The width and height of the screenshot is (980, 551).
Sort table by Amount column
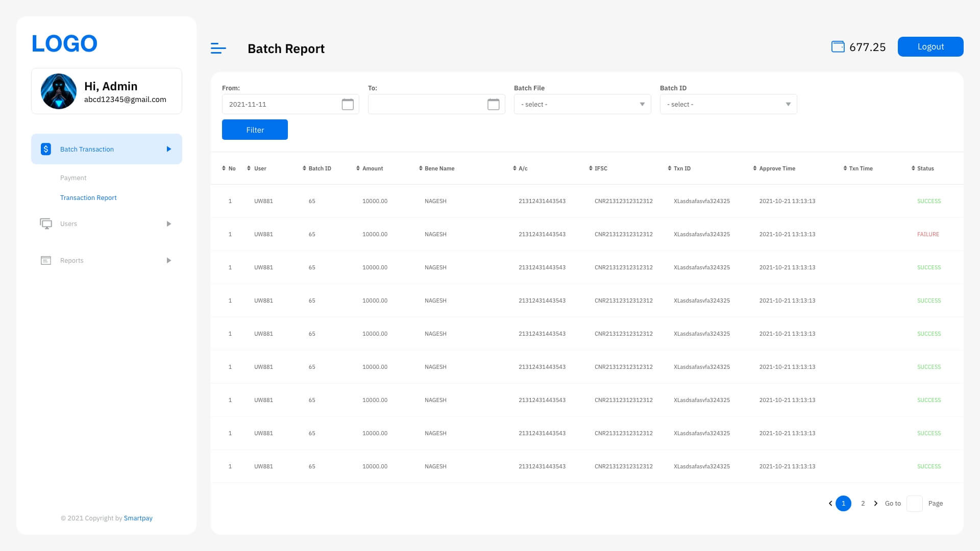(370, 168)
